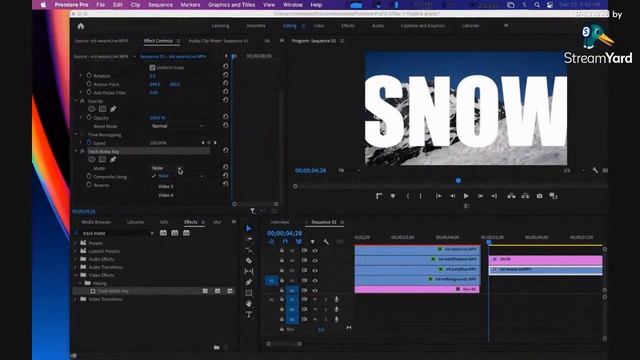This screenshot has height=360, width=640.
Task: Click Mark Out button
Action: coord(420,196)
